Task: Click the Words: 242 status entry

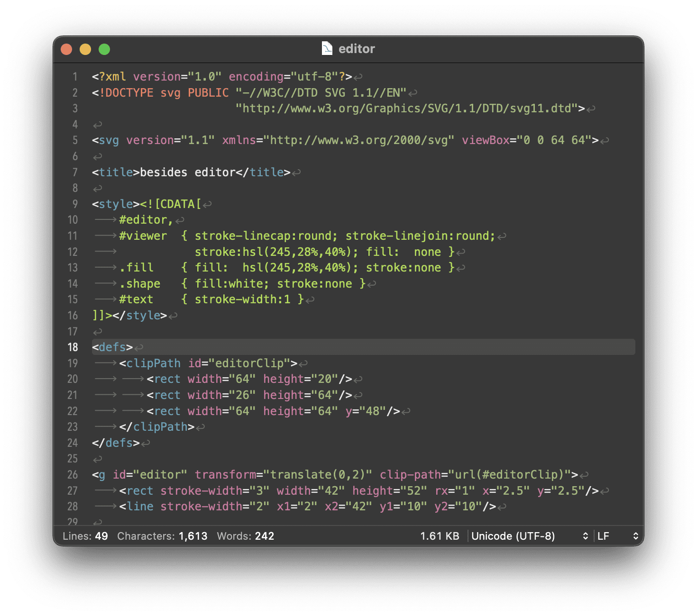Action: (x=246, y=536)
